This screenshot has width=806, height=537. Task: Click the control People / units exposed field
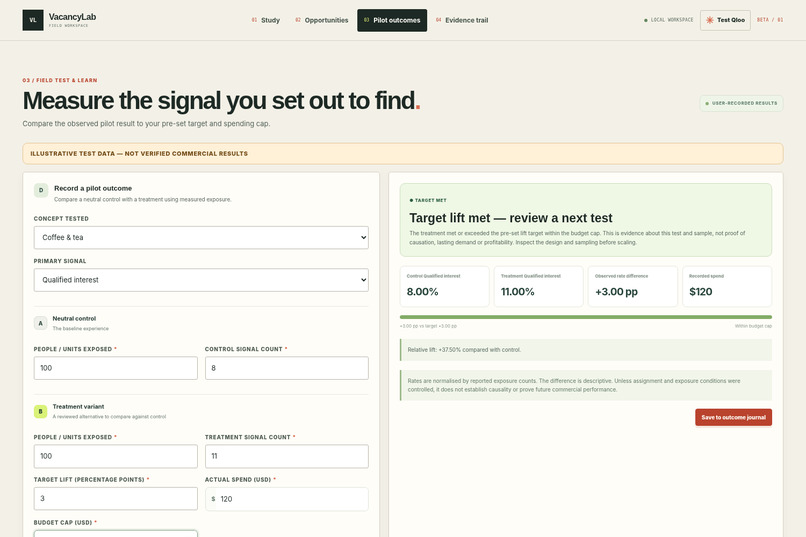click(x=116, y=368)
